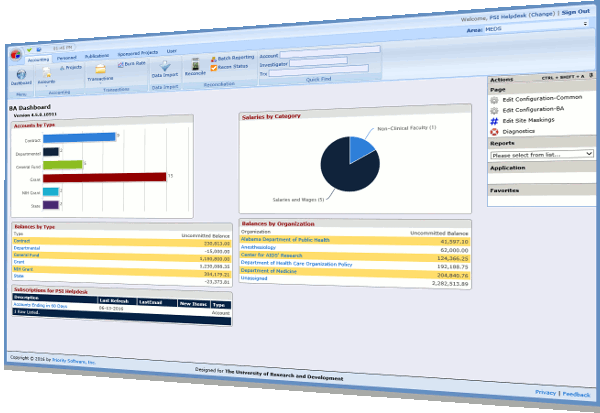Open Center for AIDS Research link
Image resolution: width=600 pixels, height=413 pixels.
pyautogui.click(x=271, y=255)
